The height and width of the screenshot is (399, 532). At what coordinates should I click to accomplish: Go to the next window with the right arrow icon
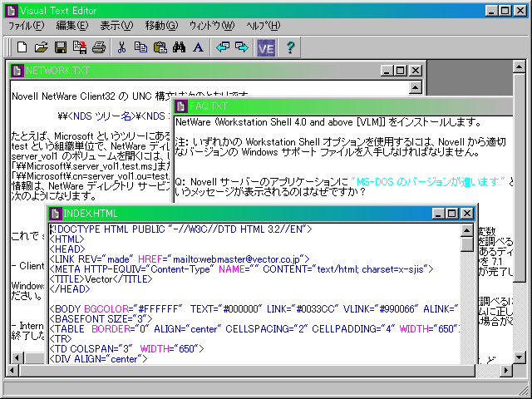point(242,47)
